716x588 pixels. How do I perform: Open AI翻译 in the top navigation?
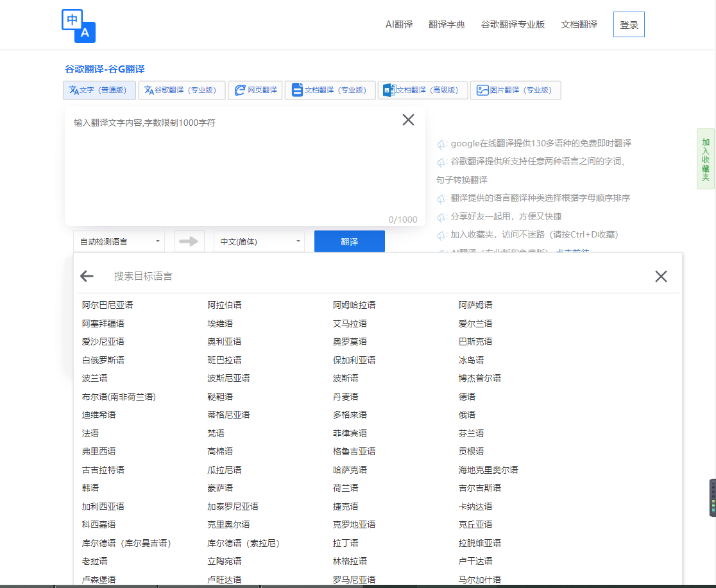[x=399, y=24]
